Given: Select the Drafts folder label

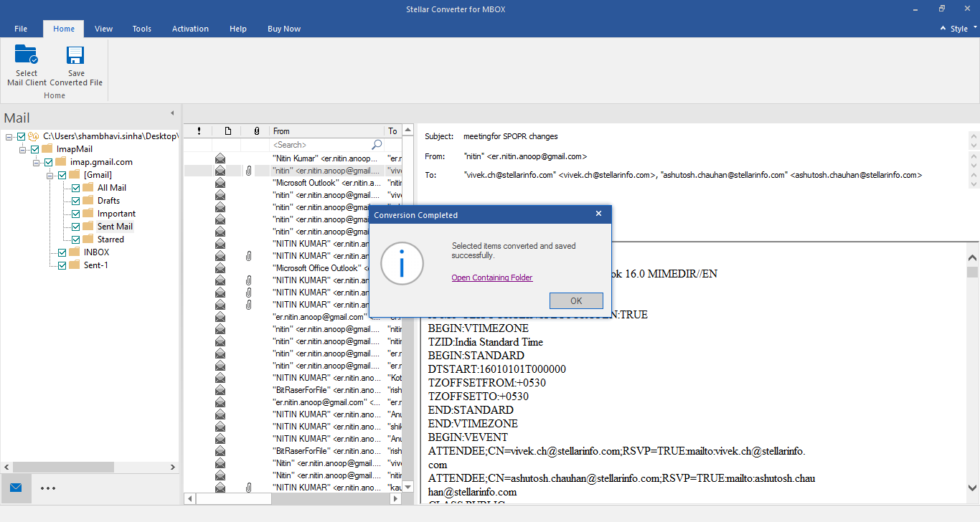Looking at the screenshot, I should 108,201.
